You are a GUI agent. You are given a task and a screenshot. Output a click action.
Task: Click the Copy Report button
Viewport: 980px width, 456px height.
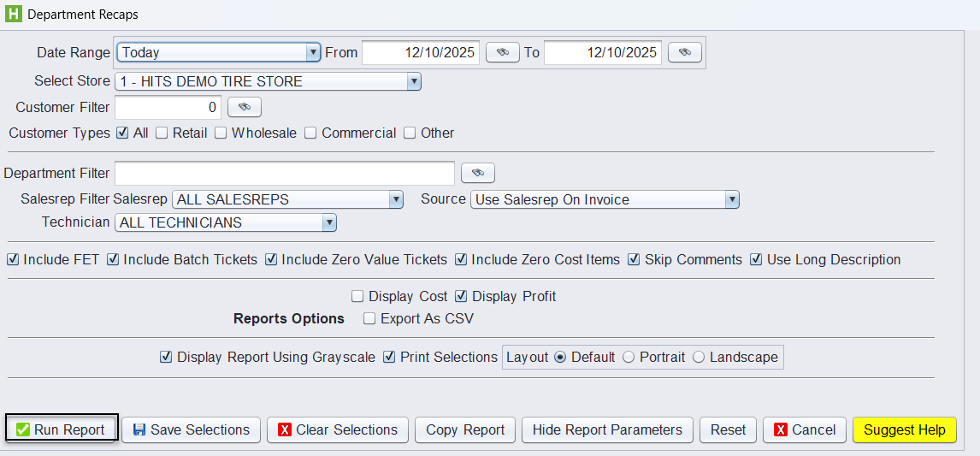pyautogui.click(x=465, y=429)
